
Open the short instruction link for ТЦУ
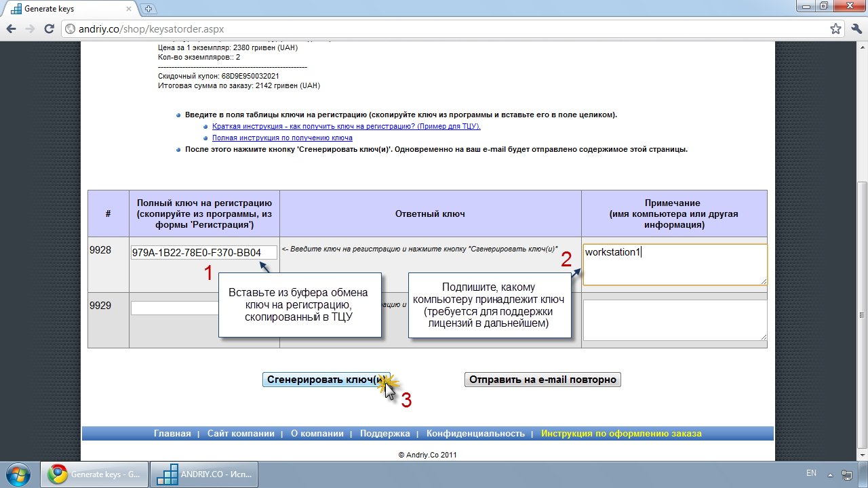347,126
